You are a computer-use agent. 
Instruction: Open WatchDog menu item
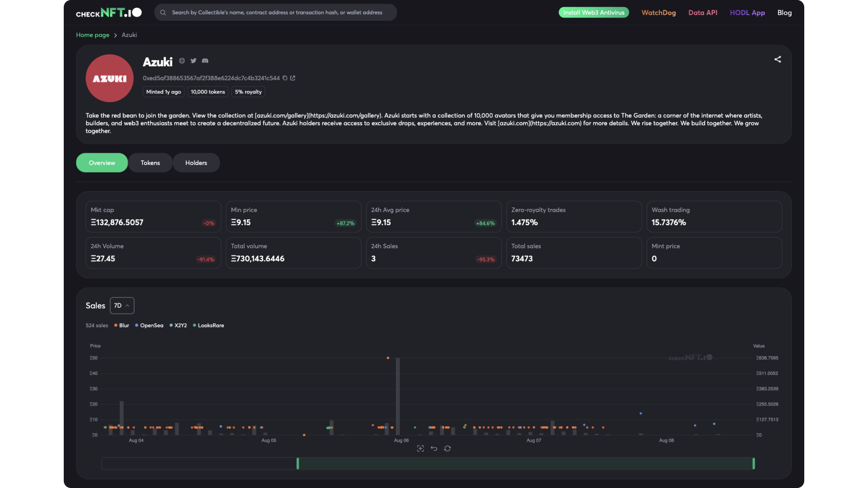(x=659, y=13)
